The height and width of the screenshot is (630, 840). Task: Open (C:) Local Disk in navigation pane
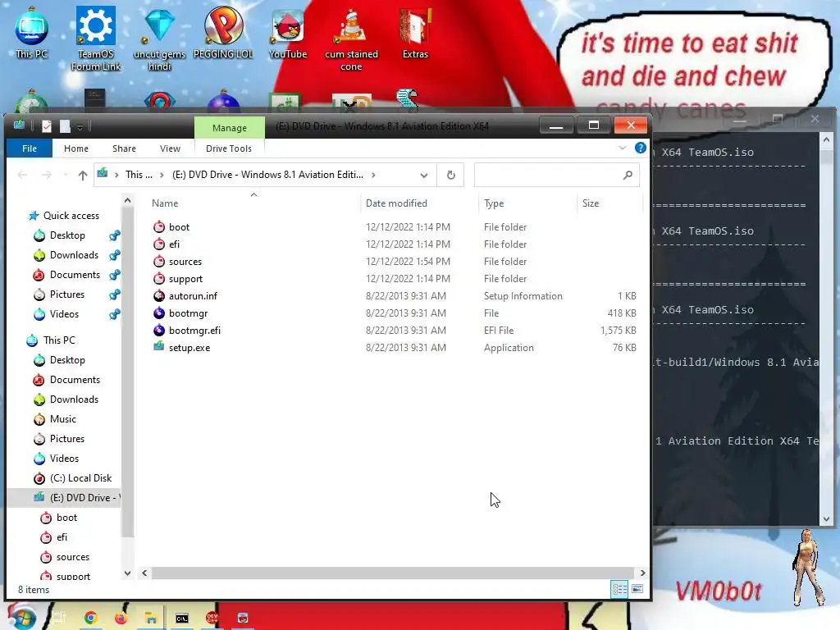[80, 478]
